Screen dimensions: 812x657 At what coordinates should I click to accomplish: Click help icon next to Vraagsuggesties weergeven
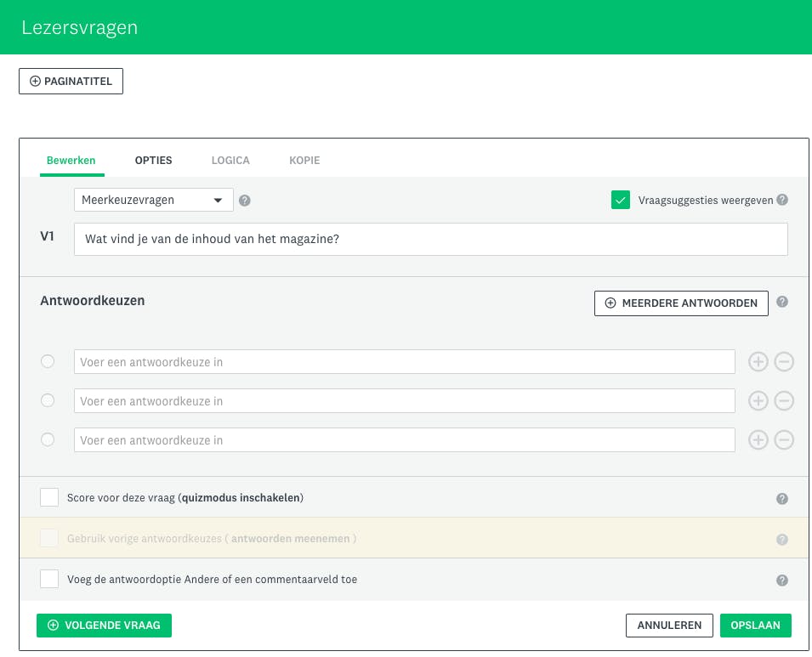tap(782, 200)
